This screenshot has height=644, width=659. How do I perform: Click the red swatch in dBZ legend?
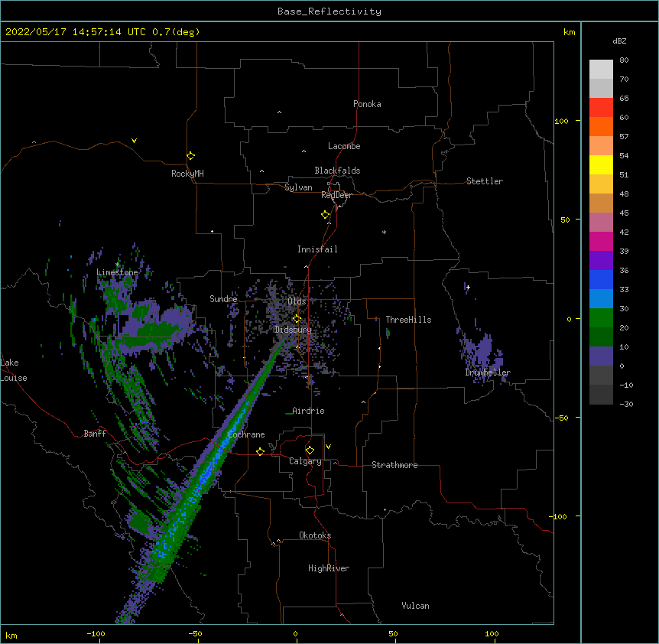click(601, 107)
